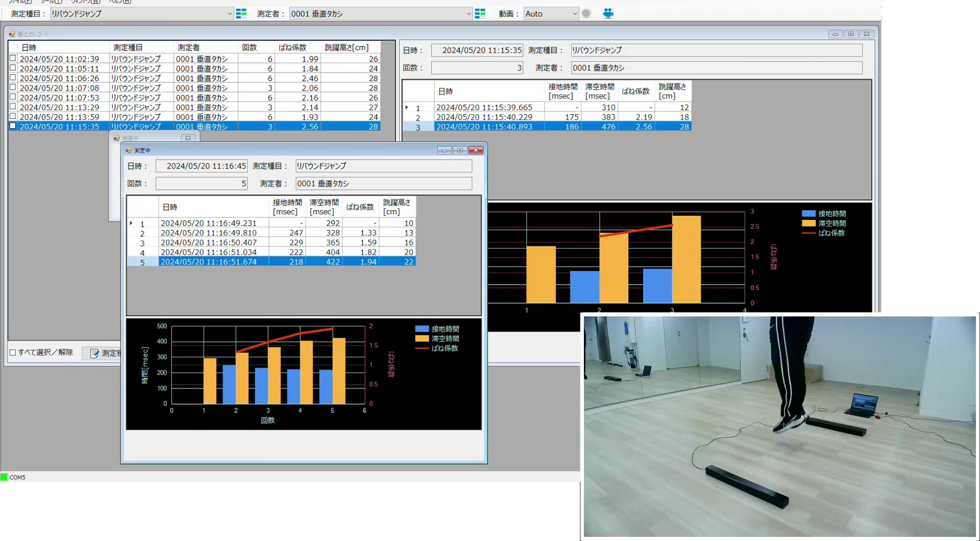
Task: Open subject list icon beside 0001 垂直タカシ
Action: pos(480,14)
